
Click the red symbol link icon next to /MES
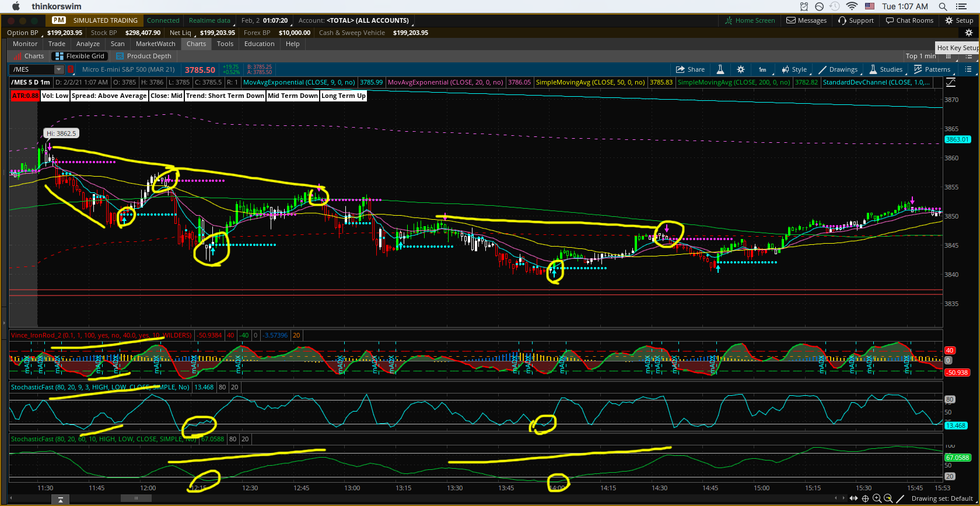click(71, 69)
